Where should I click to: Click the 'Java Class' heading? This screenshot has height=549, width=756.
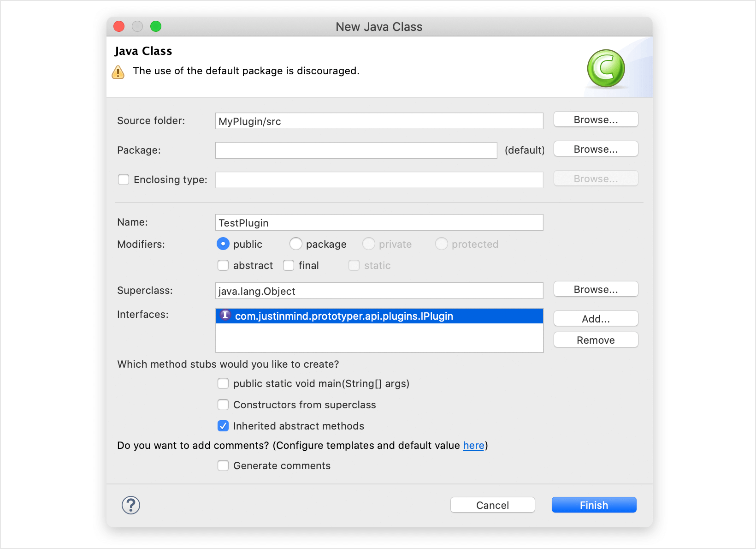point(143,51)
